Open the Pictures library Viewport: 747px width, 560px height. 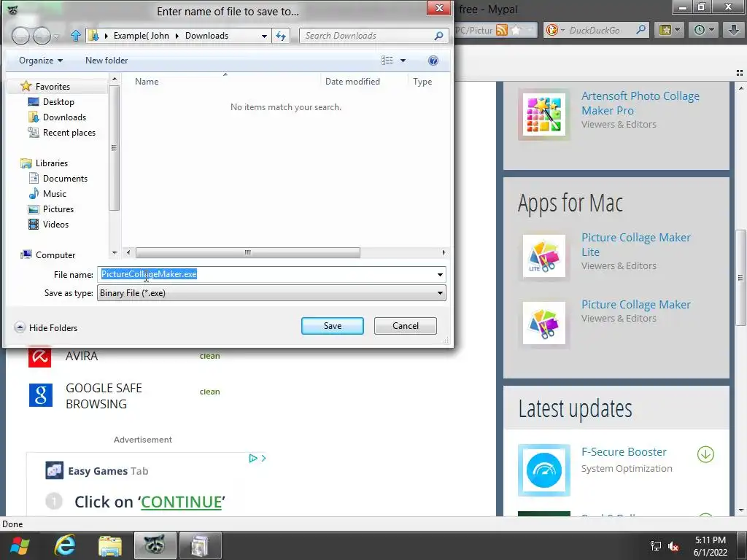coord(58,209)
